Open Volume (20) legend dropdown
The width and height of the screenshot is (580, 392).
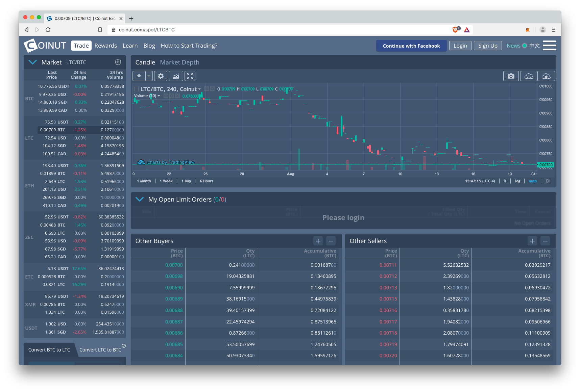[x=159, y=96]
